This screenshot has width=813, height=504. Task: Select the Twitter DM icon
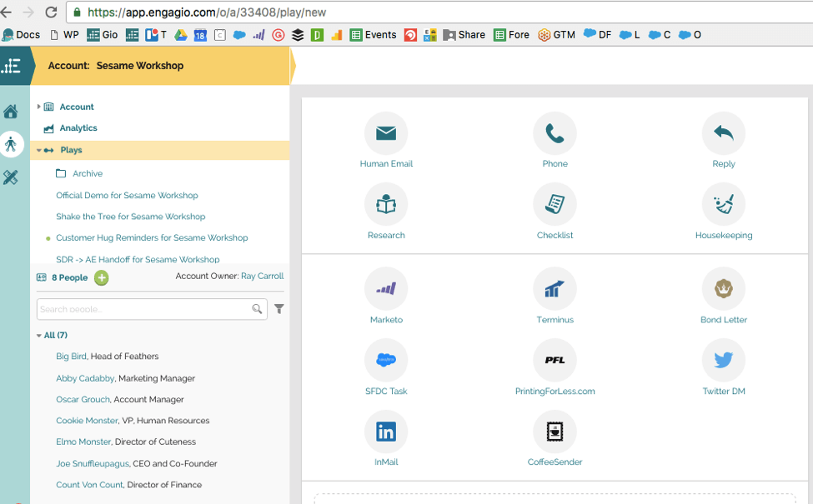point(723,361)
